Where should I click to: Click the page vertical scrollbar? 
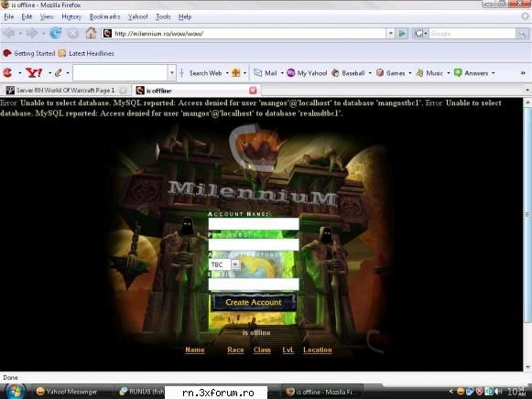click(x=527, y=234)
